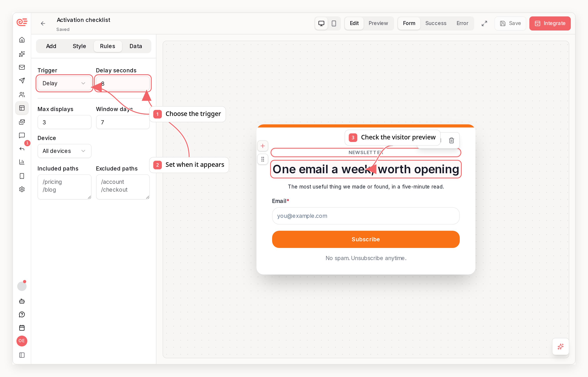Image resolution: width=588 pixels, height=377 pixels.
Task: Click the Included paths text area
Action: click(x=64, y=187)
